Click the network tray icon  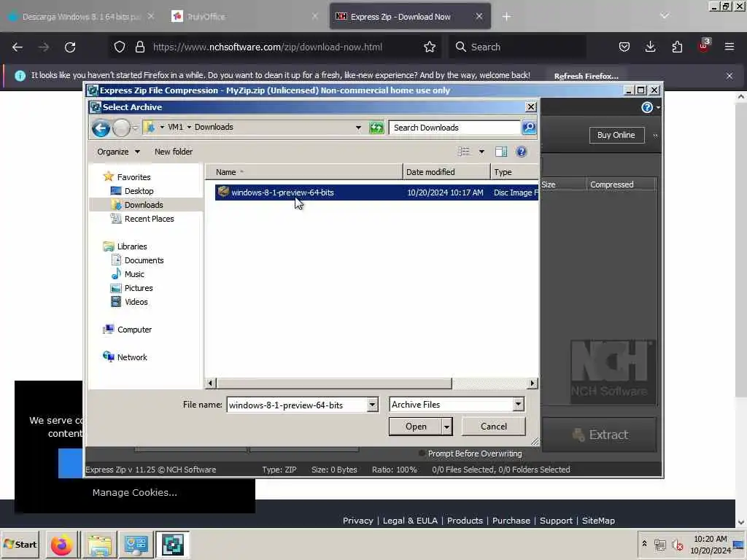coord(659,544)
